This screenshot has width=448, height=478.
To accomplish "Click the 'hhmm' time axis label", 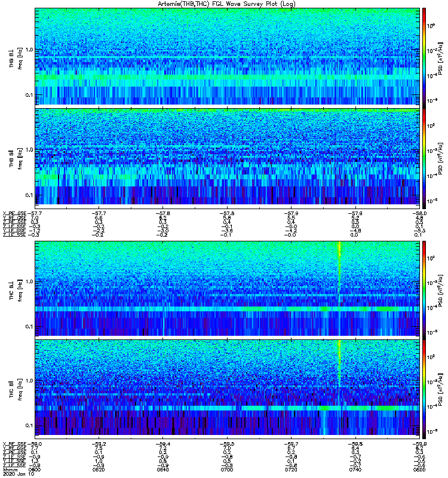I will click(10, 470).
